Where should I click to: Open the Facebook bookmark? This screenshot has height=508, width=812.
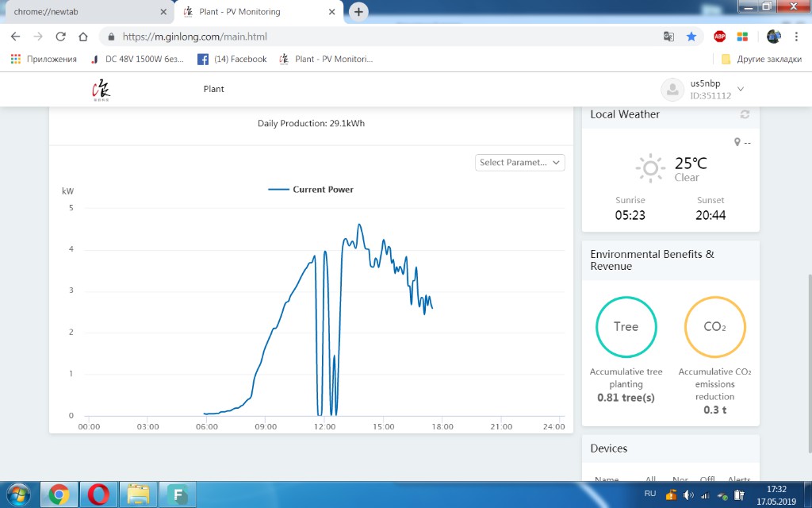[x=232, y=59]
